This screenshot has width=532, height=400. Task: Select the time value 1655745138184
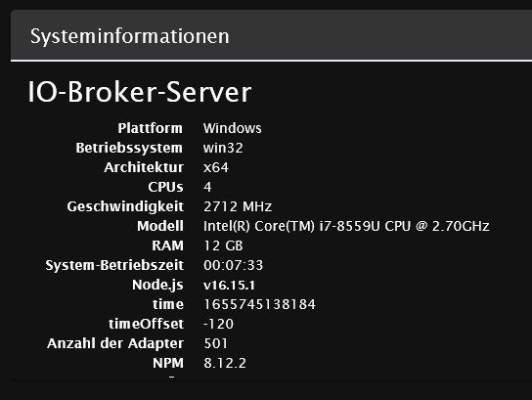pos(259,304)
